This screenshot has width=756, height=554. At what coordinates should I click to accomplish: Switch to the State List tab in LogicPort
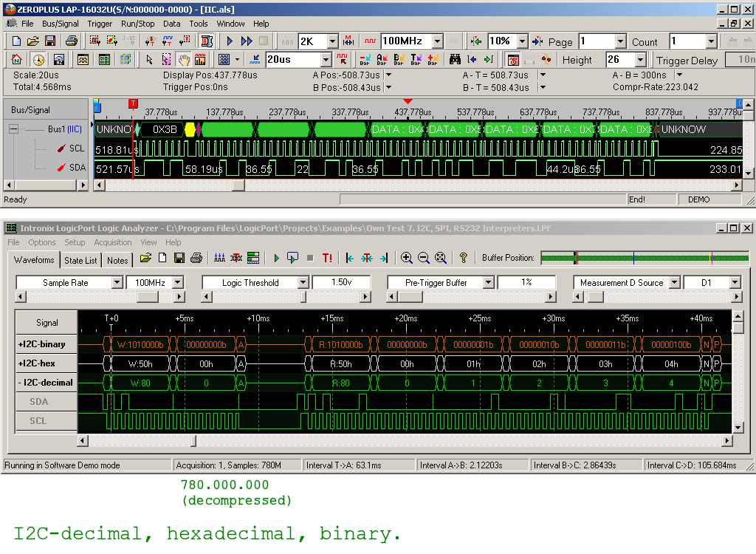pos(80,261)
